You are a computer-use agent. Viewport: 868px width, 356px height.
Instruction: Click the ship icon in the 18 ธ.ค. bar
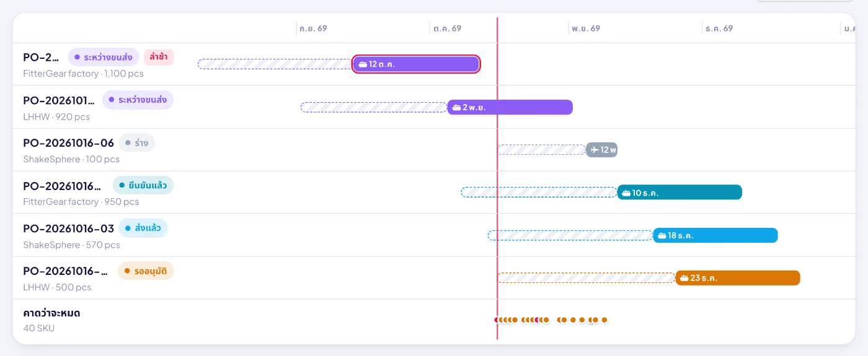[662, 236]
